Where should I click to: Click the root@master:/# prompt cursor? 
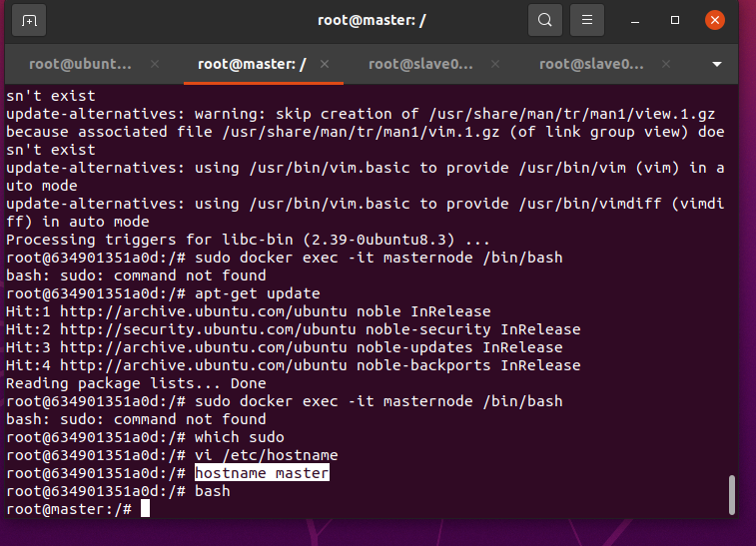[x=145, y=509]
